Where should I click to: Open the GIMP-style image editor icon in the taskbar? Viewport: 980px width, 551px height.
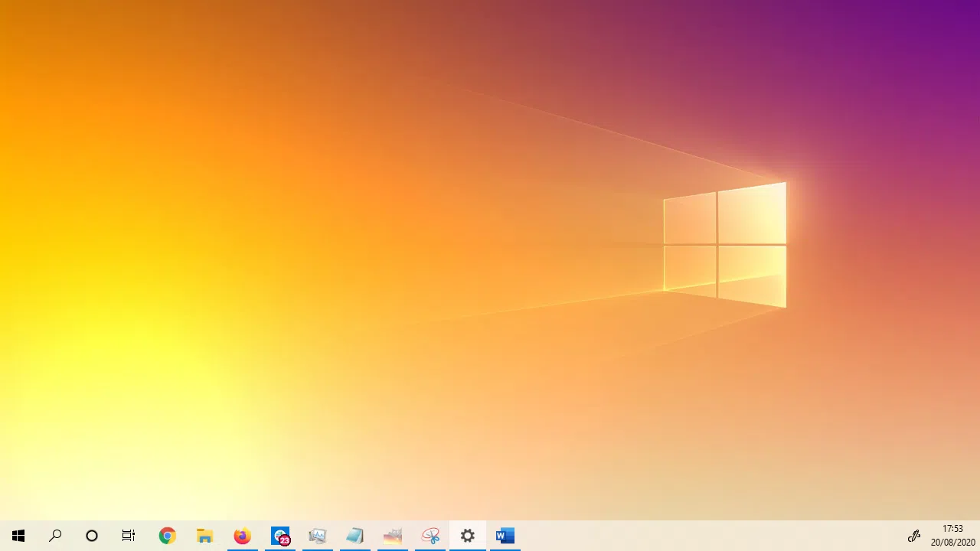[x=392, y=536]
